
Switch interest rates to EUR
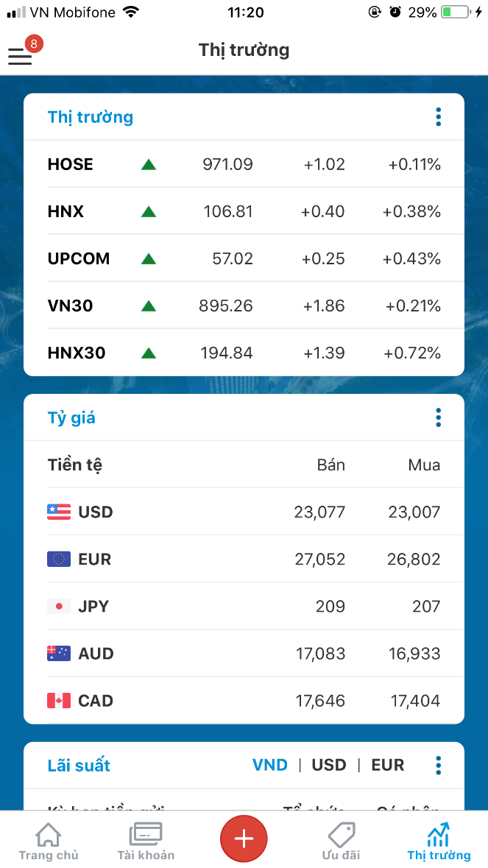coord(388,766)
